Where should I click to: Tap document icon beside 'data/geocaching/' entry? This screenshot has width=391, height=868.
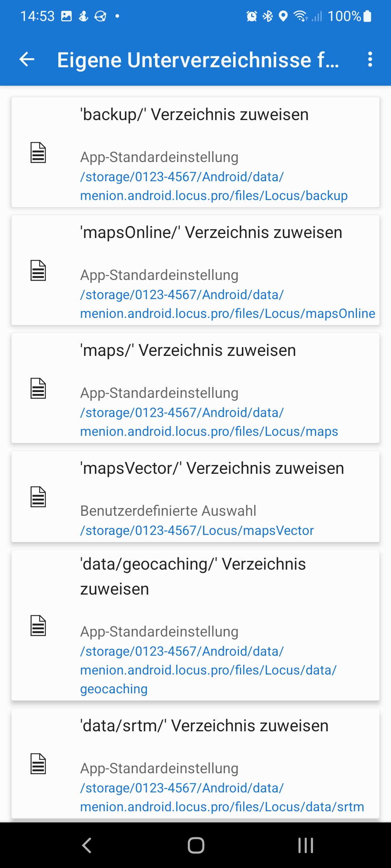38,626
